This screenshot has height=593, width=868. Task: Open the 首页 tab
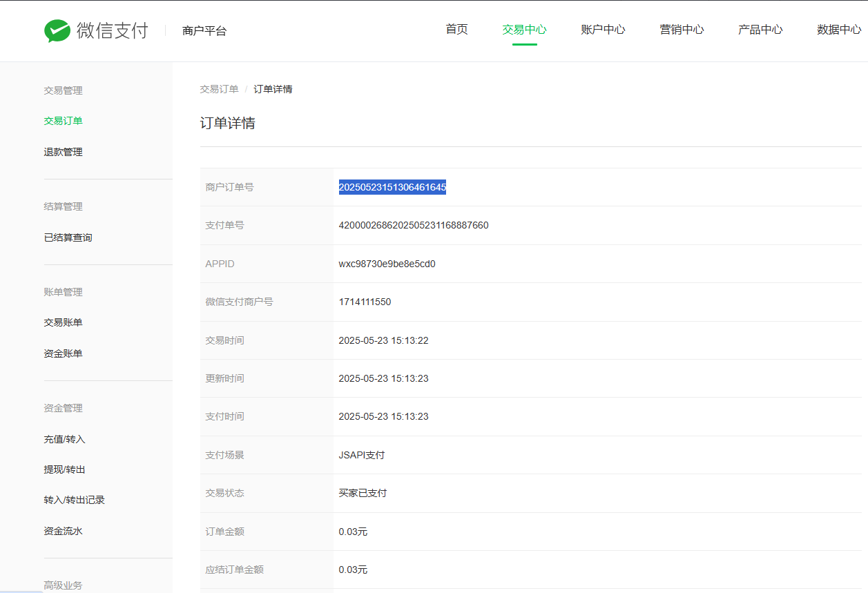(x=456, y=29)
